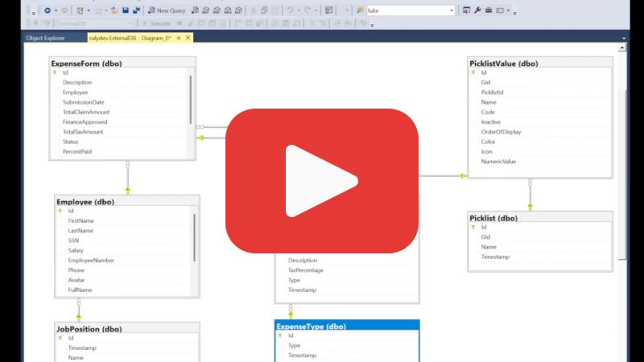This screenshot has width=644, height=362.
Task: Select the Employee (dbo) table header
Action: (x=127, y=202)
